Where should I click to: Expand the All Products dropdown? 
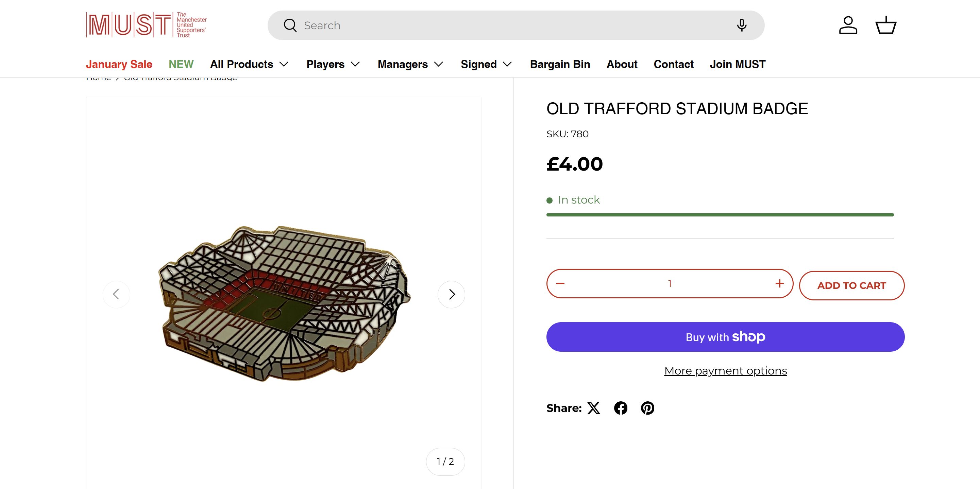pos(249,64)
